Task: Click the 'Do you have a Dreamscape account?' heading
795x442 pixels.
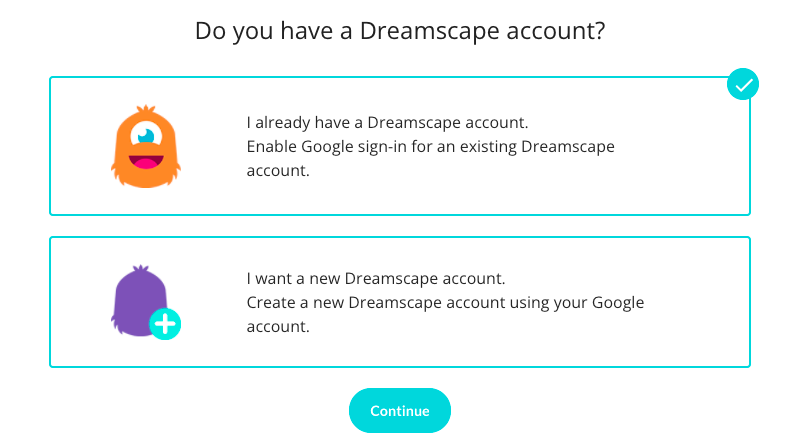Action: point(400,30)
